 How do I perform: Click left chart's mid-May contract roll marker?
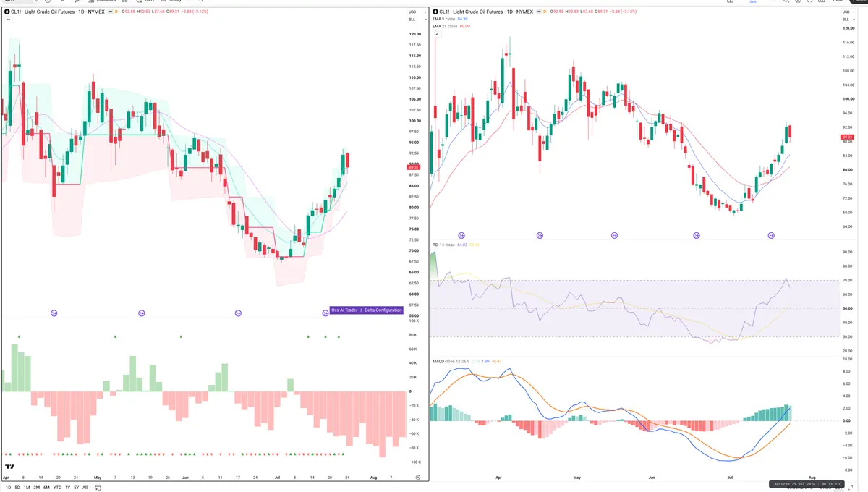point(142,313)
